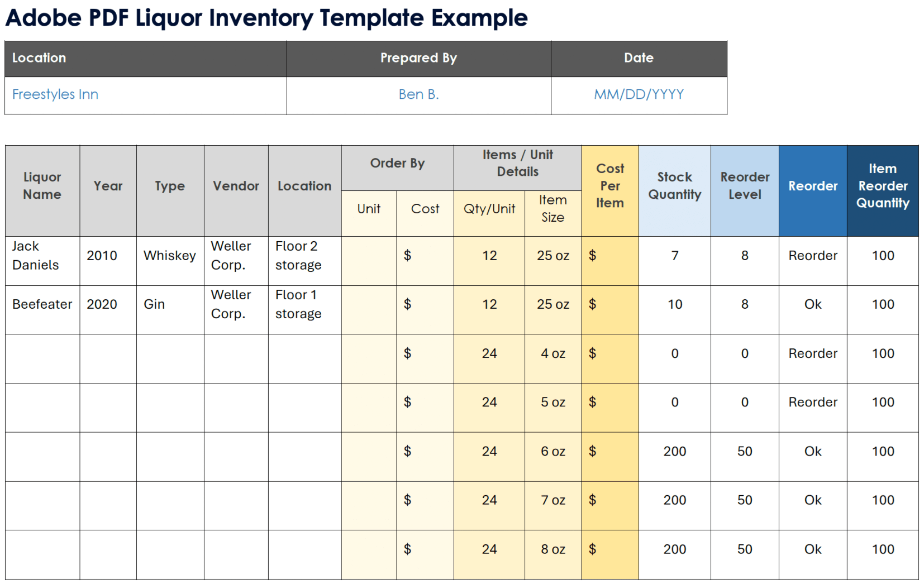Select the 'Liquor Name' column header
924x584 pixels.
42,191
